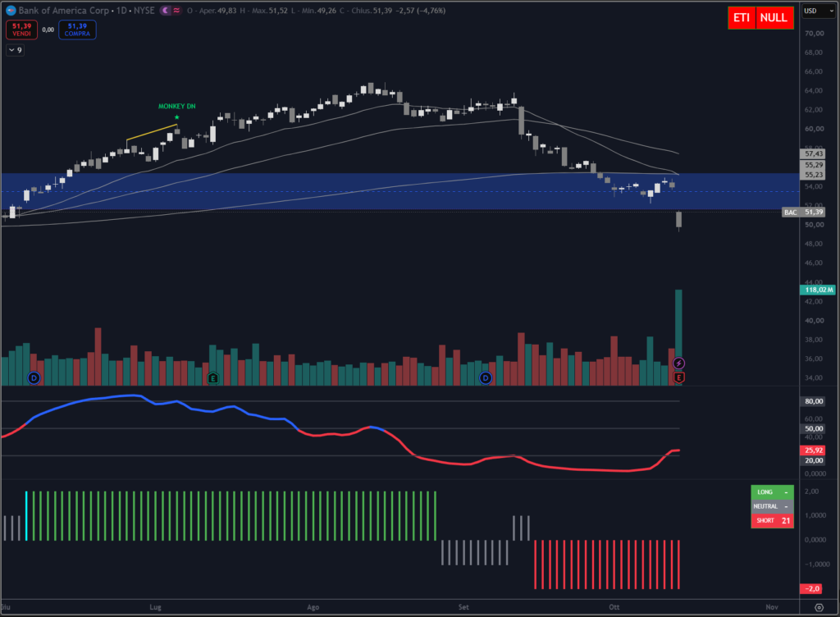Screen dimensions: 840x617
Task: Click the red VENDI sell button
Action: (x=21, y=30)
